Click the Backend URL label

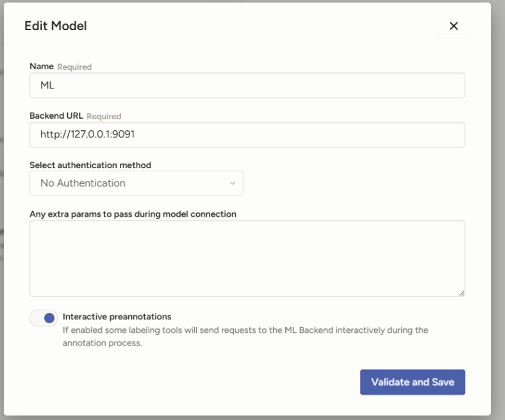(56, 115)
